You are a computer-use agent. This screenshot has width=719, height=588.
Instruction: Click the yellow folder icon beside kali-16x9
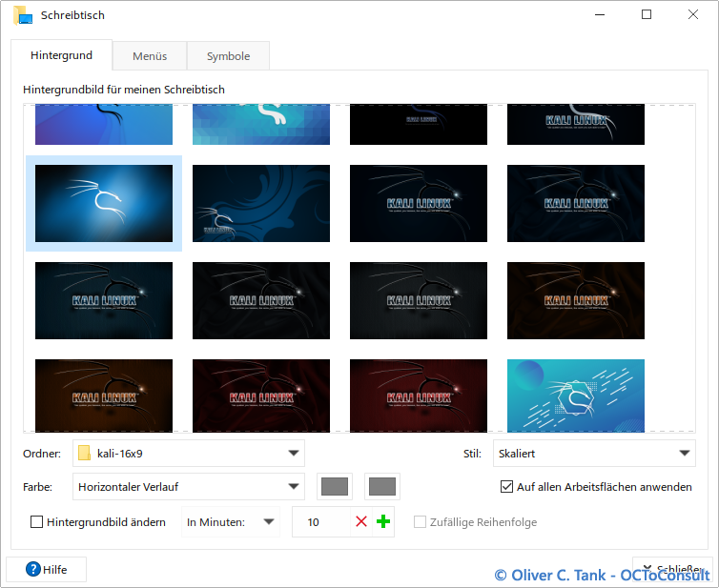84,454
